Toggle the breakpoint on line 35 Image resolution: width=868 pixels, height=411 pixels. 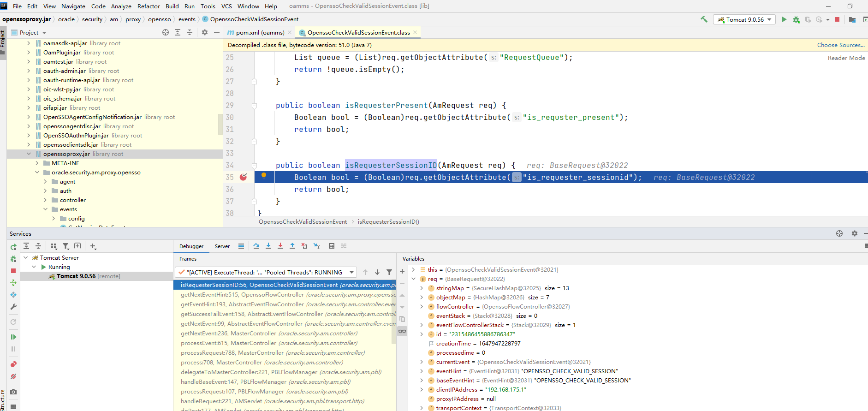[x=244, y=177]
